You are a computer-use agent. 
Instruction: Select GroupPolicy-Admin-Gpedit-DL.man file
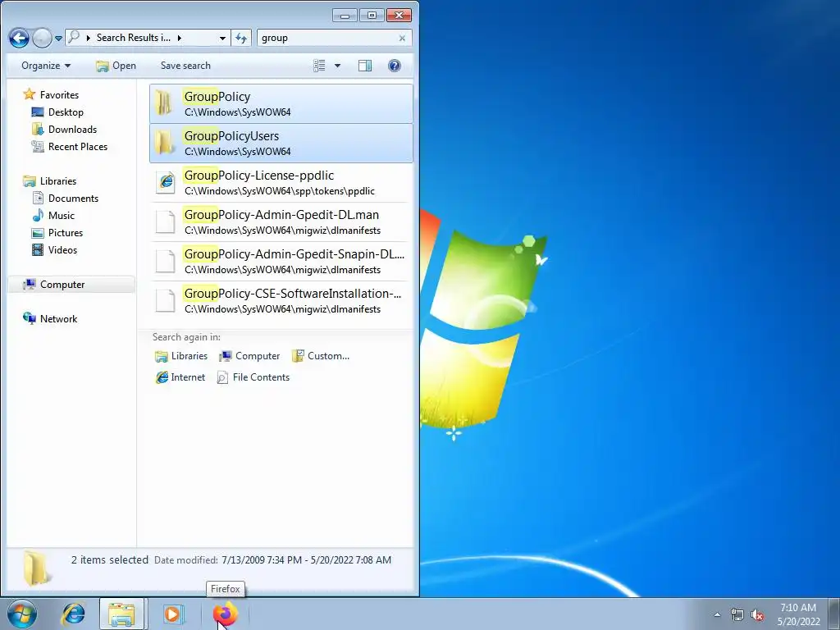tap(281, 221)
